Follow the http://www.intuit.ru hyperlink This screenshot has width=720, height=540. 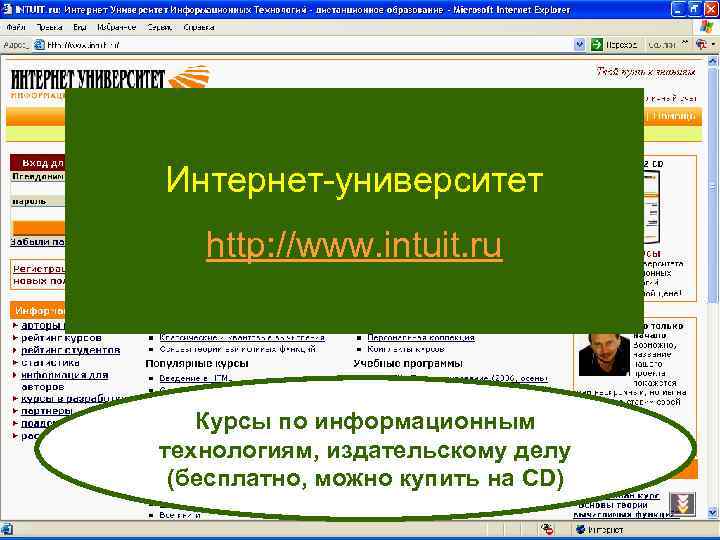coord(354,245)
